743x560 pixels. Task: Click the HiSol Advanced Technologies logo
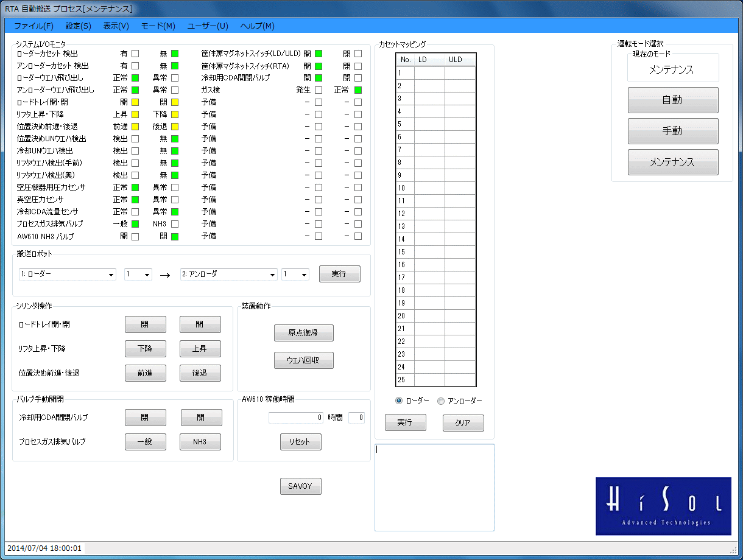[x=663, y=506]
